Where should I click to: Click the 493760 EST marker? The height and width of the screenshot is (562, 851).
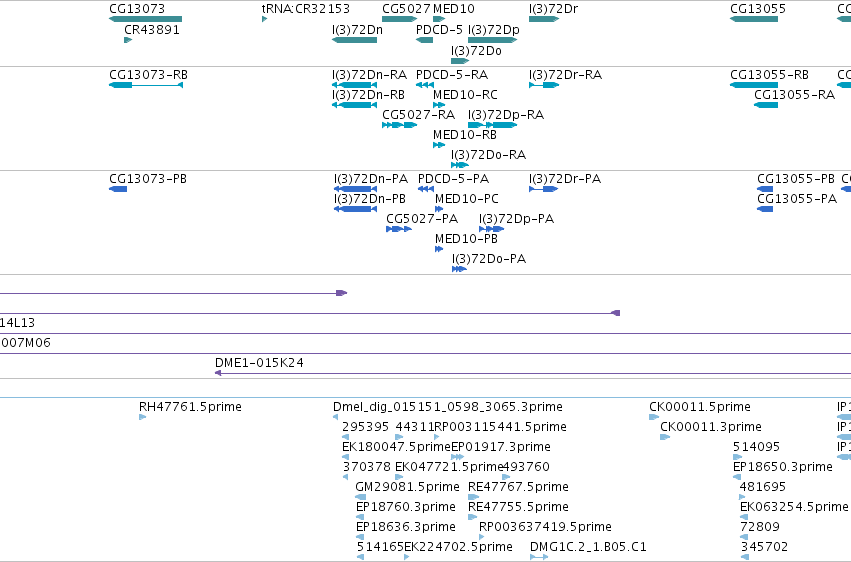(506, 477)
